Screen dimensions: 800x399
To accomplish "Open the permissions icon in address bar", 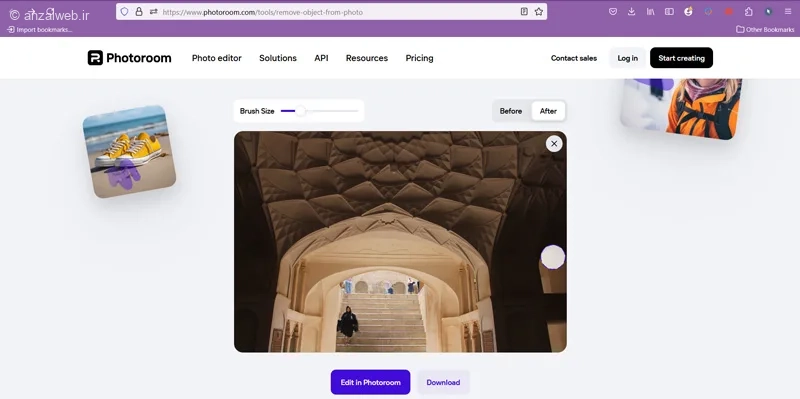I will point(154,12).
